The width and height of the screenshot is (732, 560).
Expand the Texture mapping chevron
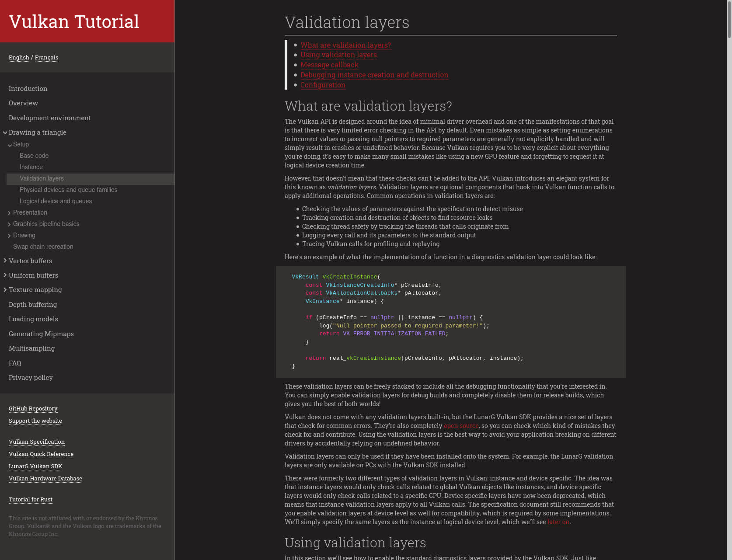[5, 290]
